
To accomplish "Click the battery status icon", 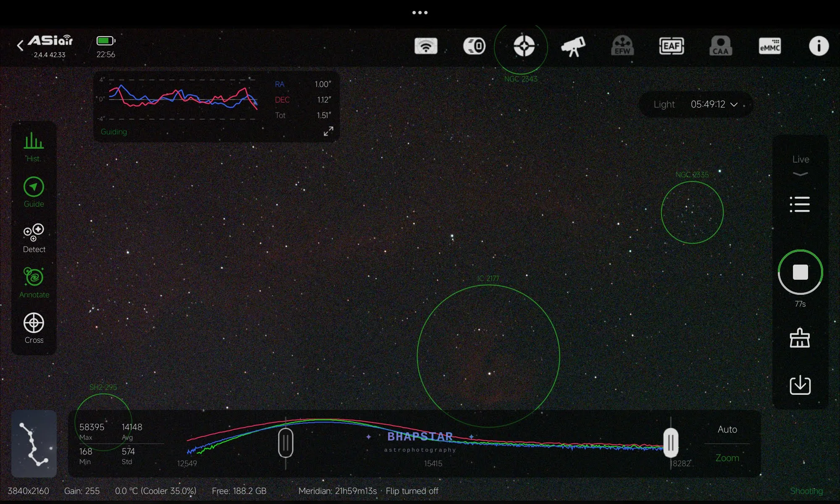I will 106,41.
